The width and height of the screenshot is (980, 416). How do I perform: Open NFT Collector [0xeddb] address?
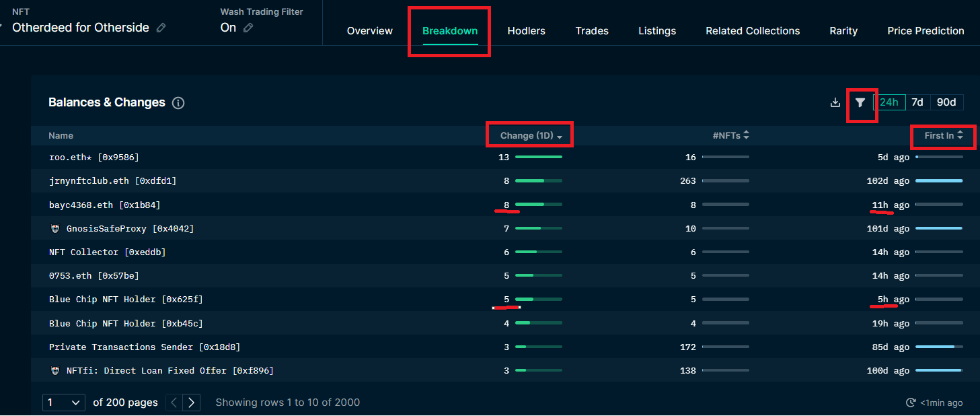[108, 252]
